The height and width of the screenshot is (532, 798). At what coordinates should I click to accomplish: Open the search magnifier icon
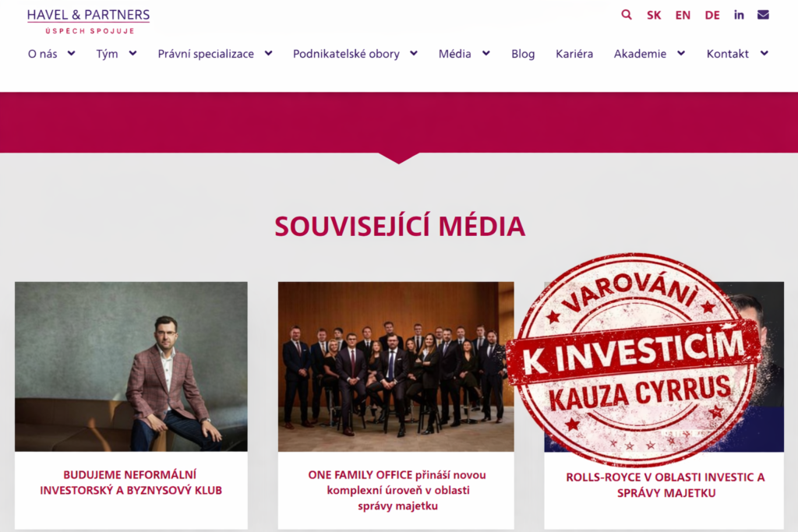click(x=627, y=15)
